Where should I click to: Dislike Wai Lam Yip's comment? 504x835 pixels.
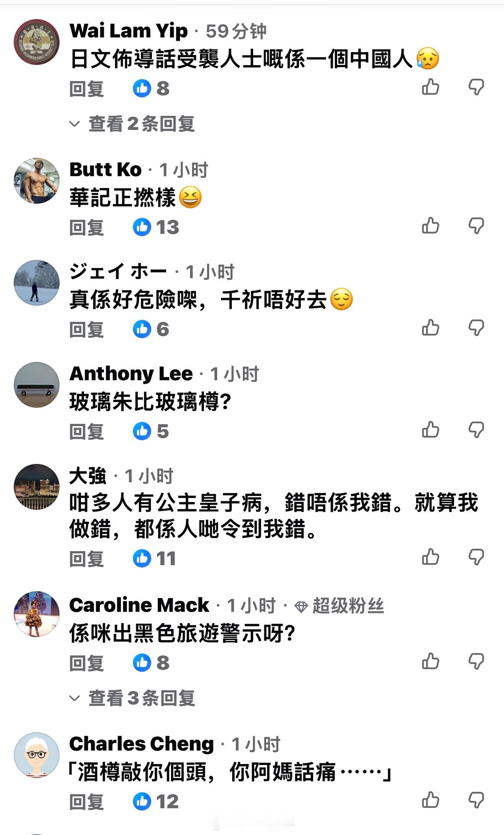(476, 88)
